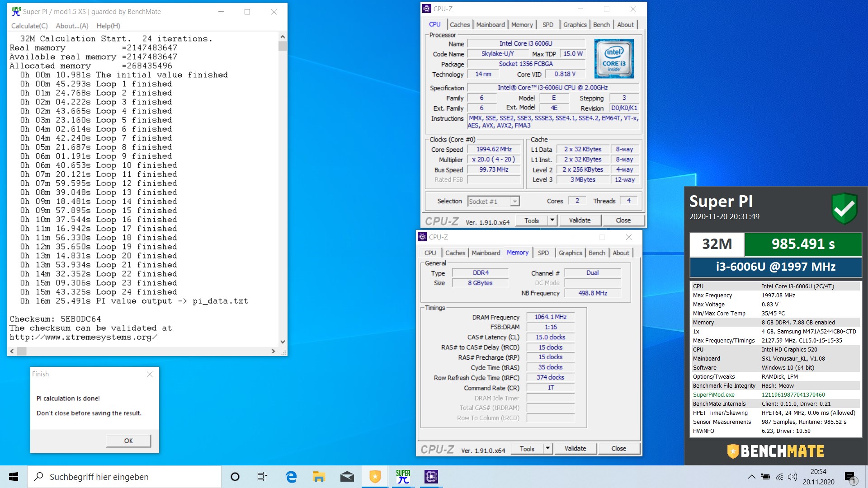The width and height of the screenshot is (868, 488).
Task: Open Memory tab in top CPU-Z window
Action: [522, 25]
